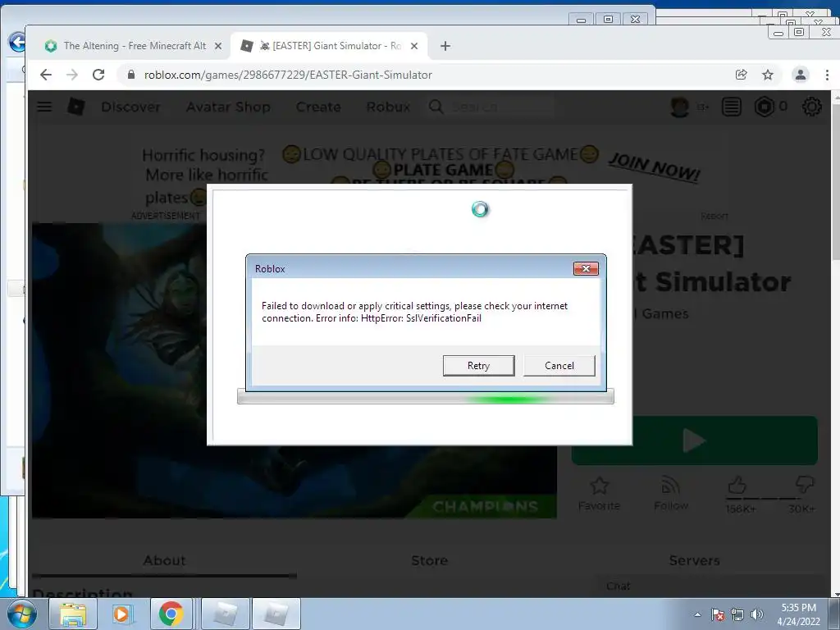This screenshot has height=630, width=840.
Task: Bookmark this page with star icon
Action: click(x=768, y=75)
